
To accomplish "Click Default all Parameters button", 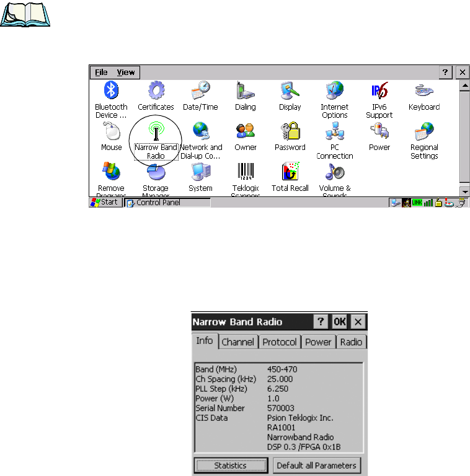I will pyautogui.click(x=316, y=465).
